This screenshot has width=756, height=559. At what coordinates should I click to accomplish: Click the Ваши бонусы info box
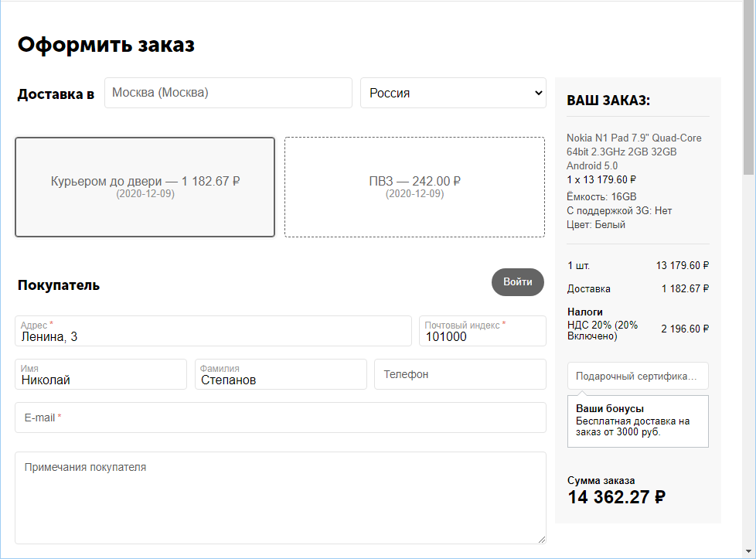(638, 421)
